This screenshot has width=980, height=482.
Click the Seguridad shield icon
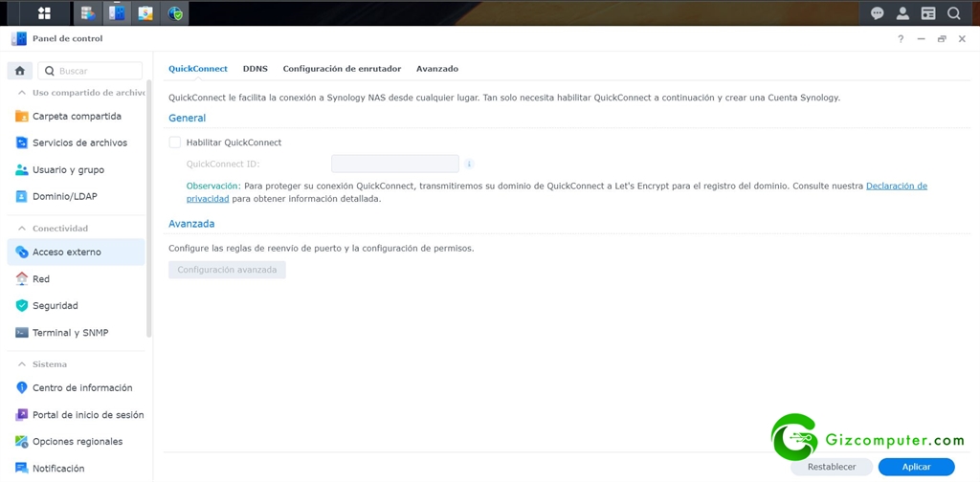pyautogui.click(x=22, y=306)
